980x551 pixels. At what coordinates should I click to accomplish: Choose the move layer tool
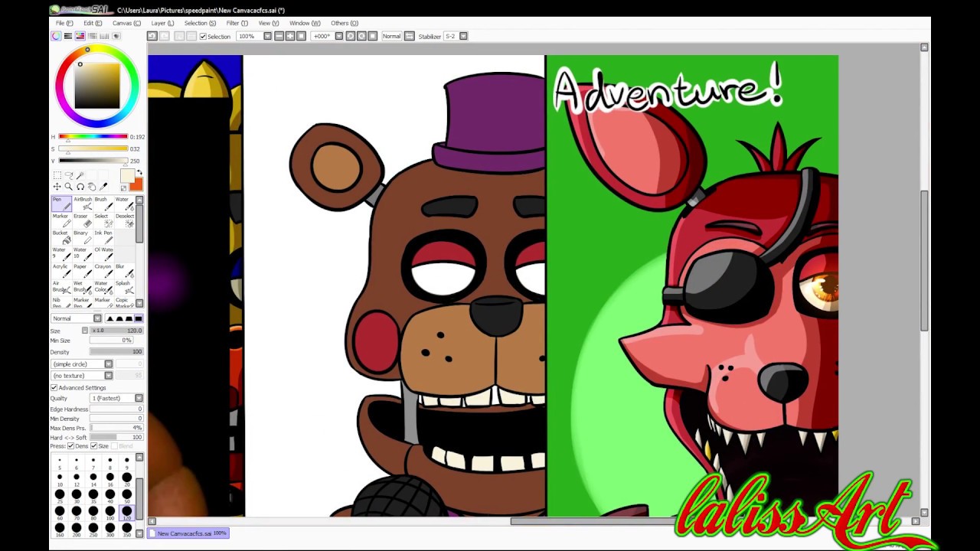57,187
